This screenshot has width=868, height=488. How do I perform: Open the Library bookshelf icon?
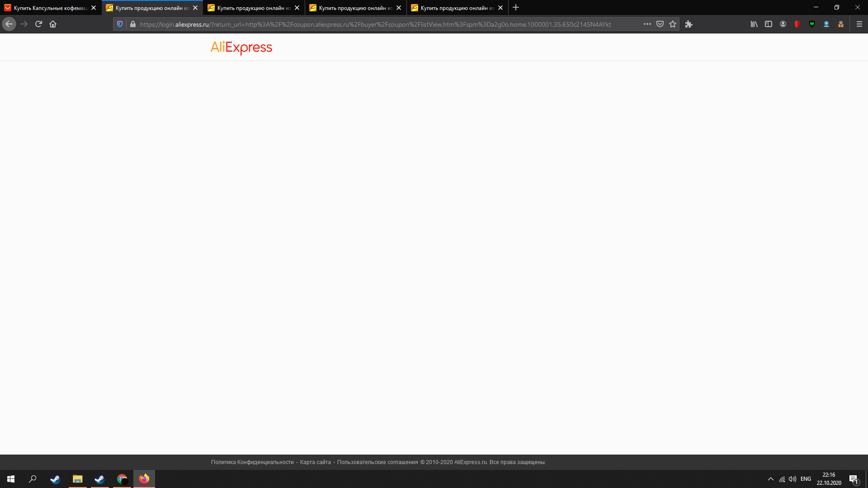point(754,24)
